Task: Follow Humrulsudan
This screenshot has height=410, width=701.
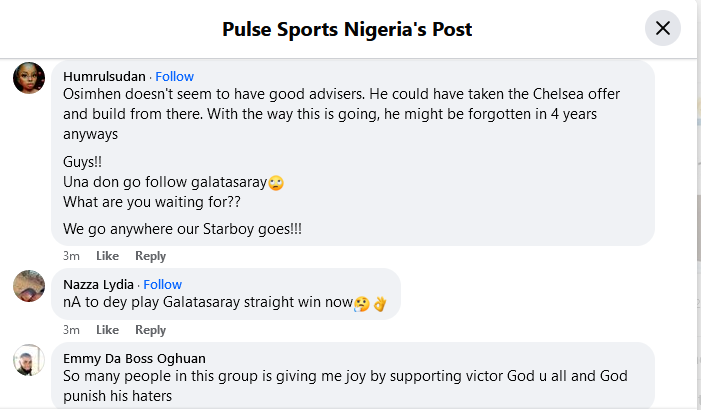Action: tap(175, 76)
